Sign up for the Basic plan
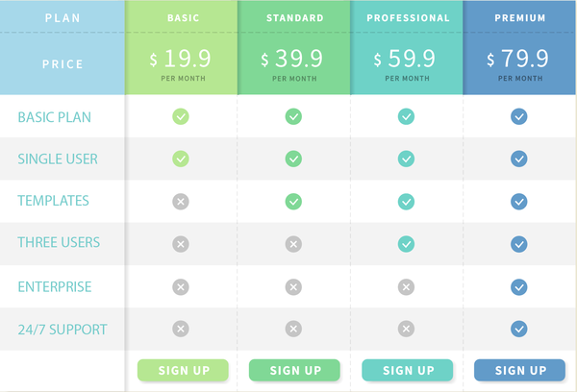 tap(183, 371)
